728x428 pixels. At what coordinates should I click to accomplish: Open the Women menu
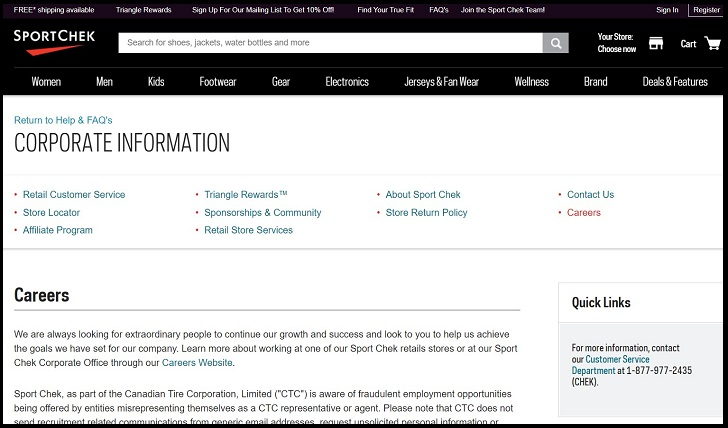point(46,82)
